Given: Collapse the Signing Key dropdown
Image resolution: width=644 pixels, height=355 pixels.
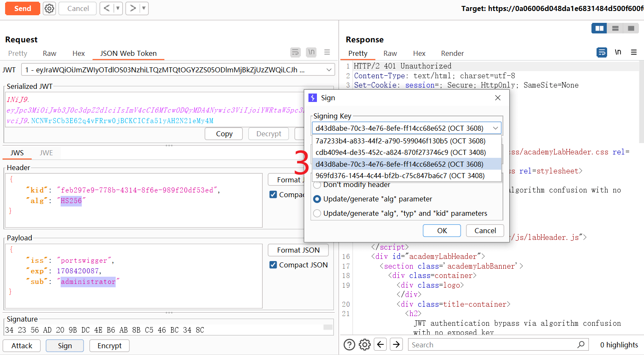Looking at the screenshot, I should (x=495, y=128).
